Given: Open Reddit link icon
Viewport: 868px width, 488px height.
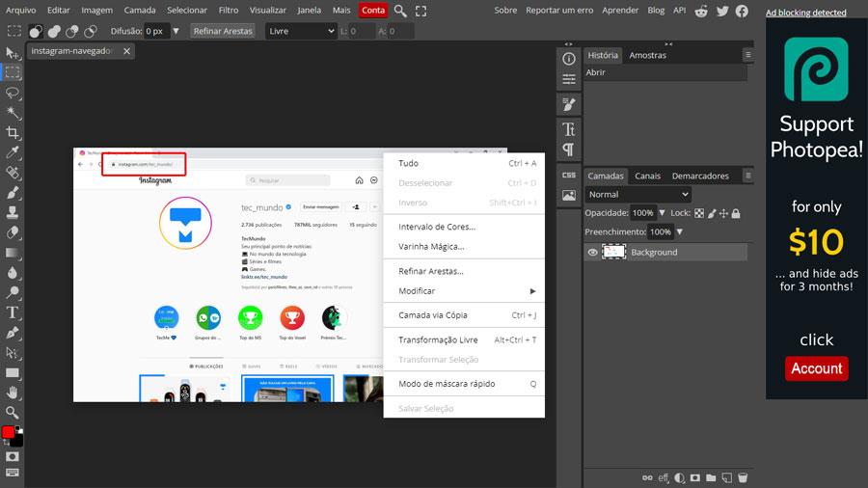Looking at the screenshot, I should point(701,11).
